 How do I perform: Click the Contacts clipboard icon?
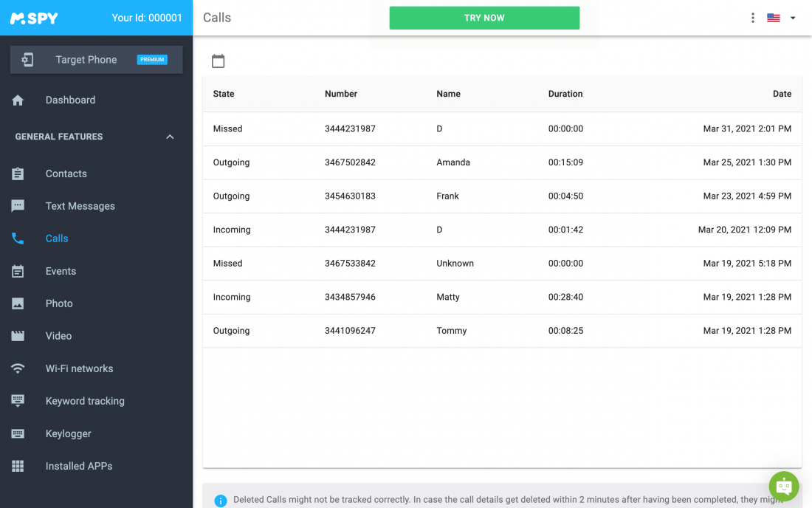18,174
